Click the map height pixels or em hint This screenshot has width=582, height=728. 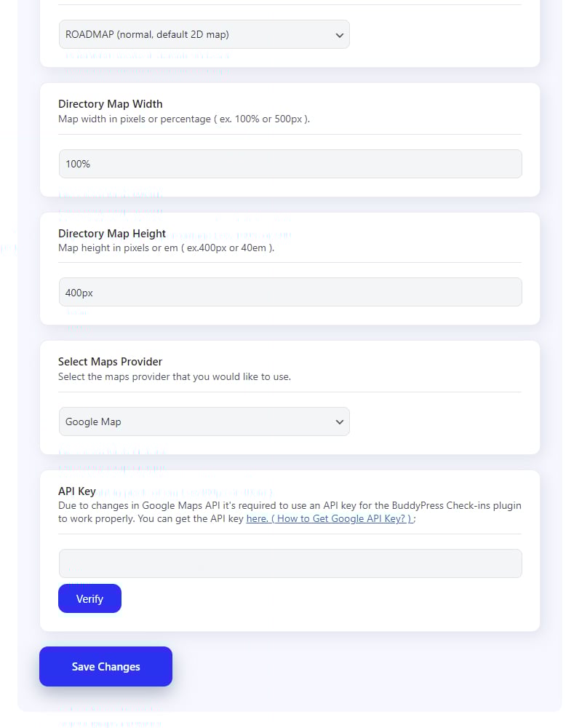click(166, 248)
